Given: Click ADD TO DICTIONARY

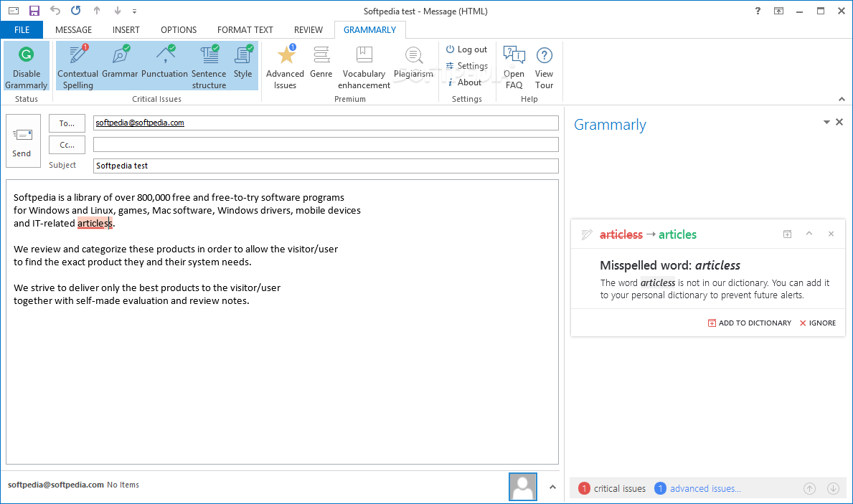Looking at the screenshot, I should point(750,323).
